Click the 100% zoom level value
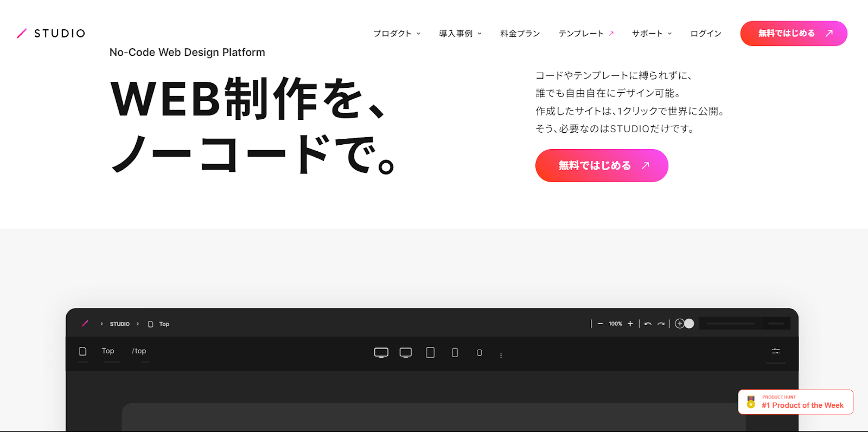 [615, 324]
